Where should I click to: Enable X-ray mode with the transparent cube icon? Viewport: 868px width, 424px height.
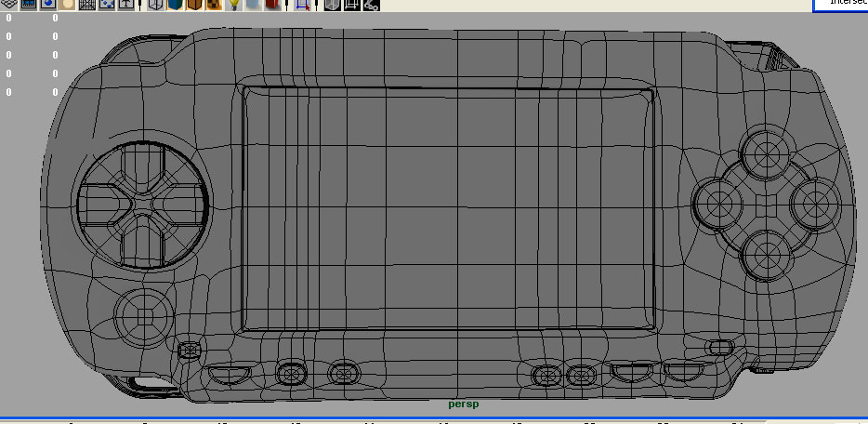pyautogui.click(x=332, y=5)
